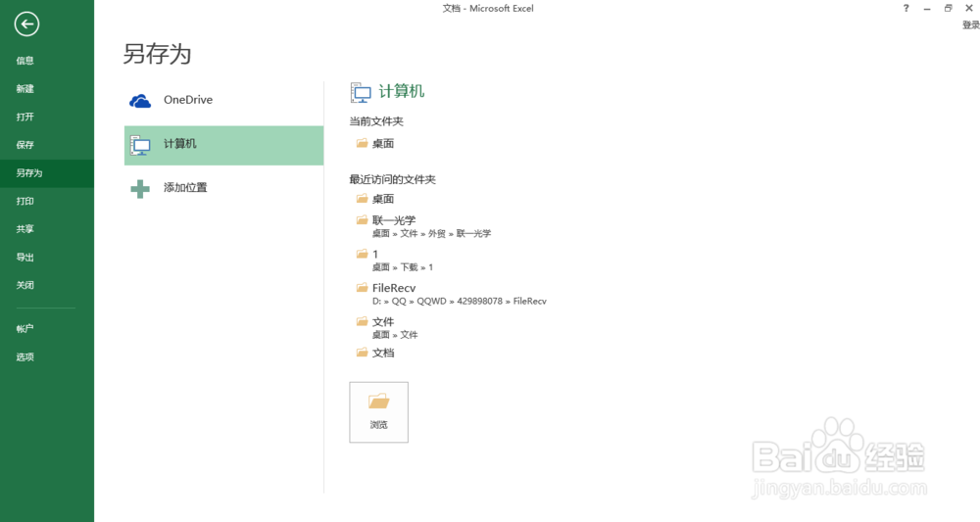The image size is (980, 522).
Task: Click 保存 in the sidebar
Action: coord(25,145)
